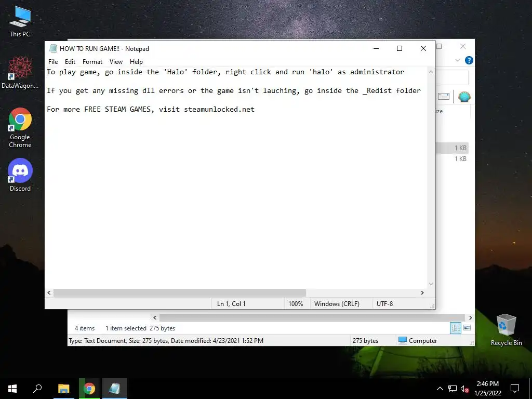Image resolution: width=532 pixels, height=399 pixels.
Task: Open the Discord desktop shortcut
Action: click(20, 175)
